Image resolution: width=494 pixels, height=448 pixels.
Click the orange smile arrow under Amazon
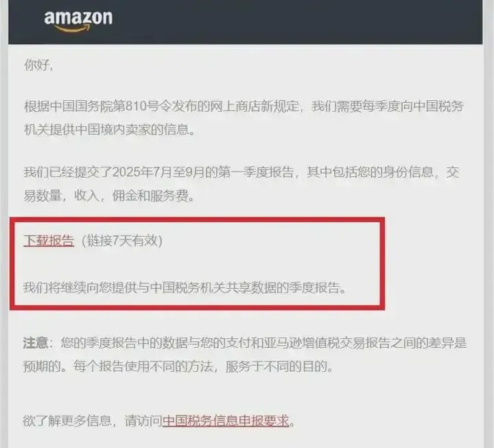click(73, 29)
